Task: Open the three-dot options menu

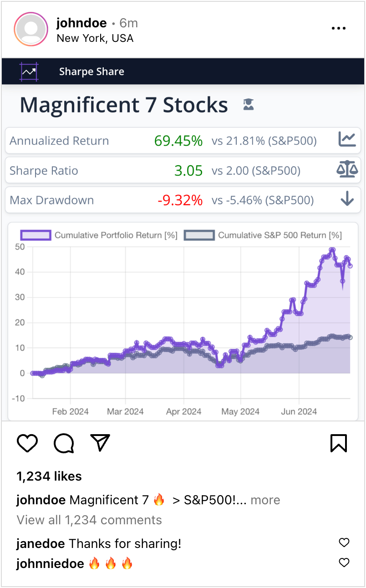Action: point(339,28)
